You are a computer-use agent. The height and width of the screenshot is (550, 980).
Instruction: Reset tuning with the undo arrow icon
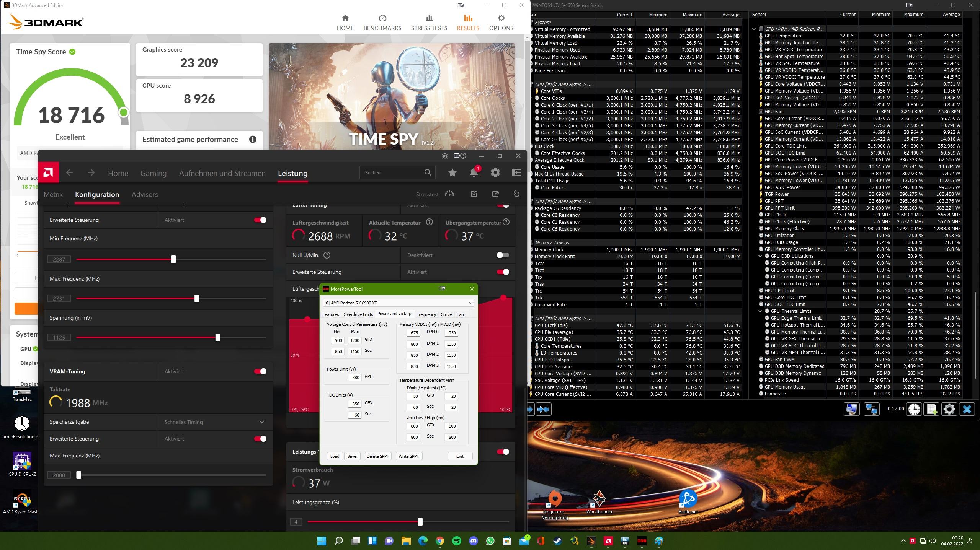pos(516,194)
